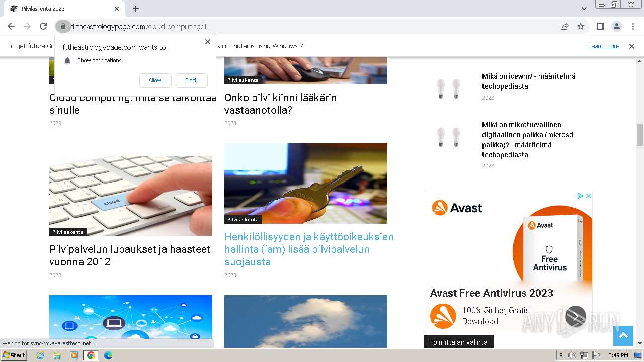Open article Onko pilvi kiinni lääkärin vastaanotolla
Image resolution: width=644 pixels, height=362 pixels.
[280, 104]
